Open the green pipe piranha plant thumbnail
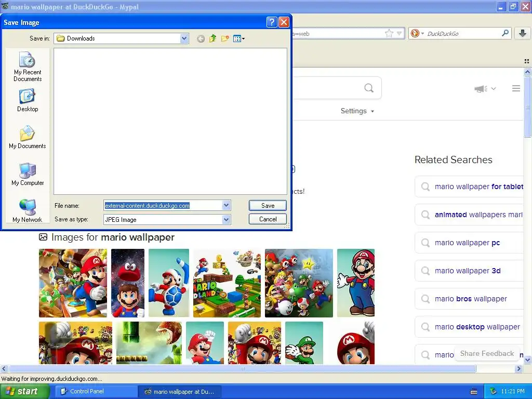Screen dimensions: 532x399 click(x=149, y=343)
